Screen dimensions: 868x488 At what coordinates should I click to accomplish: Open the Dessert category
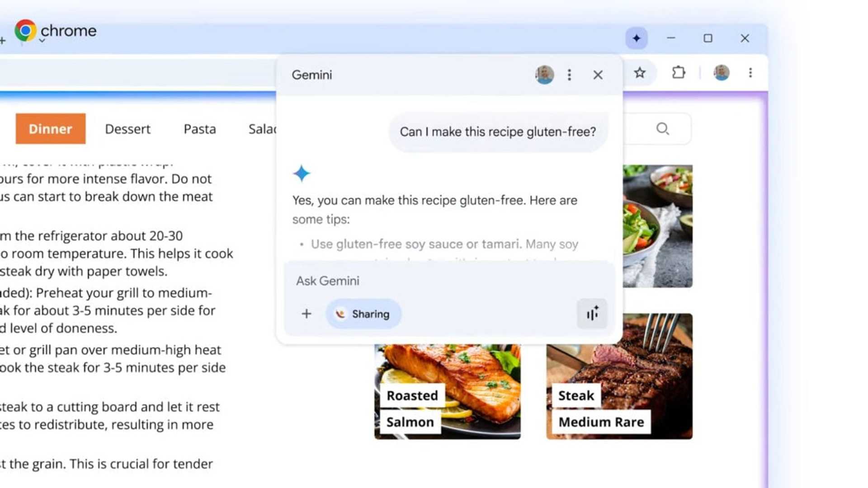[x=127, y=129]
